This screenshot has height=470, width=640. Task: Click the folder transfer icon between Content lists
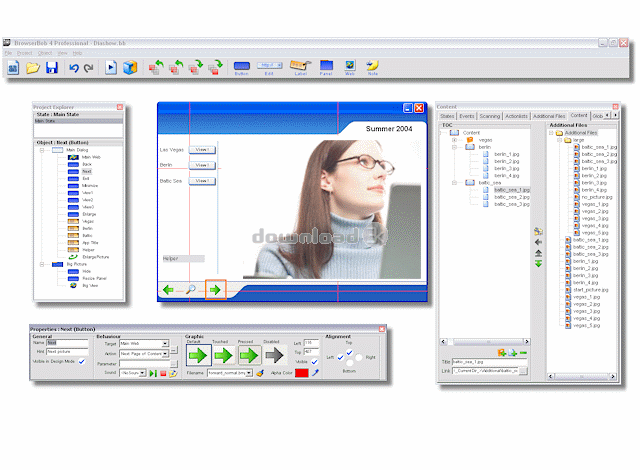538,231
